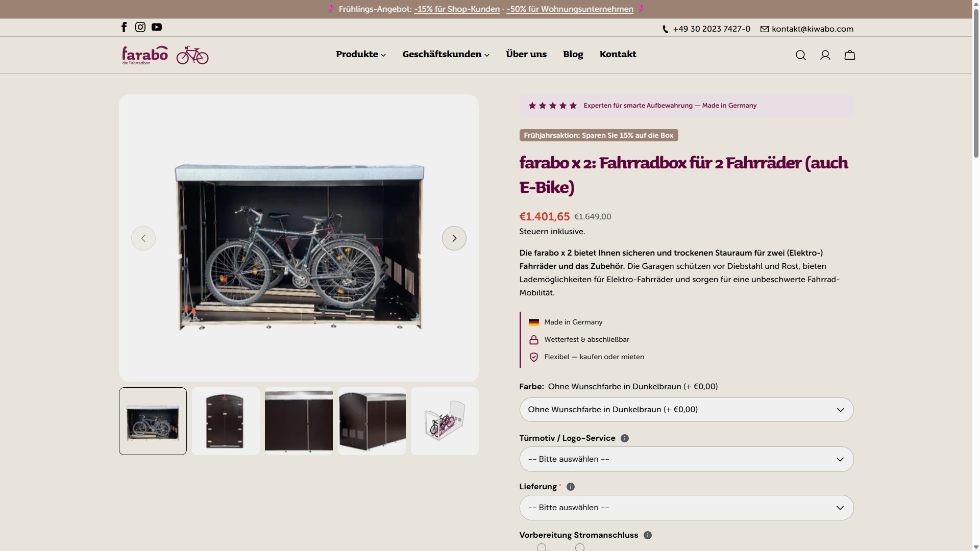Viewport: 980px width, 551px height.
Task: Expand the Geschäftskunden menu
Action: pos(446,54)
